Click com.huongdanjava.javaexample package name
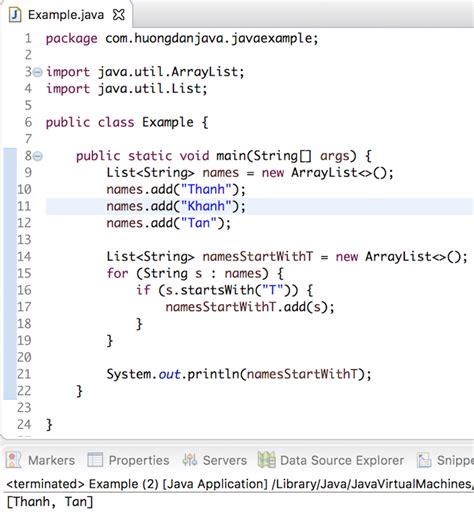Image resolution: width=474 pixels, height=514 pixels. (x=209, y=39)
